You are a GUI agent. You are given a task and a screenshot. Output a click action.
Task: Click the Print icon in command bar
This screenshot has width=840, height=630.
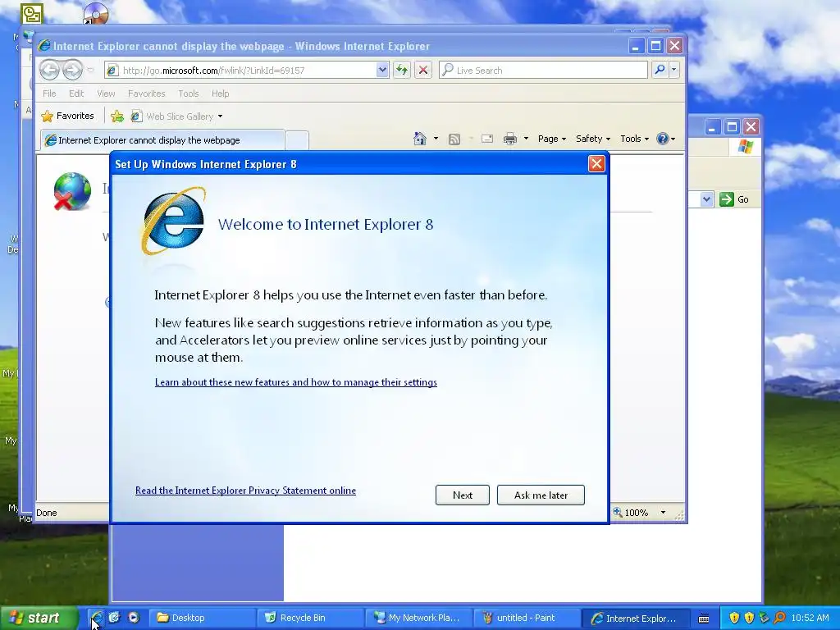click(x=510, y=139)
